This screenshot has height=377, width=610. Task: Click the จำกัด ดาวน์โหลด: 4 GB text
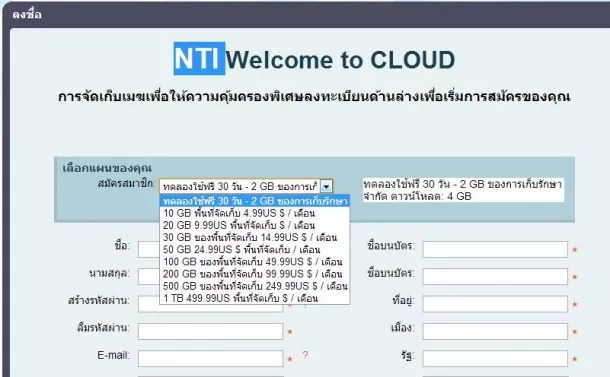417,196
